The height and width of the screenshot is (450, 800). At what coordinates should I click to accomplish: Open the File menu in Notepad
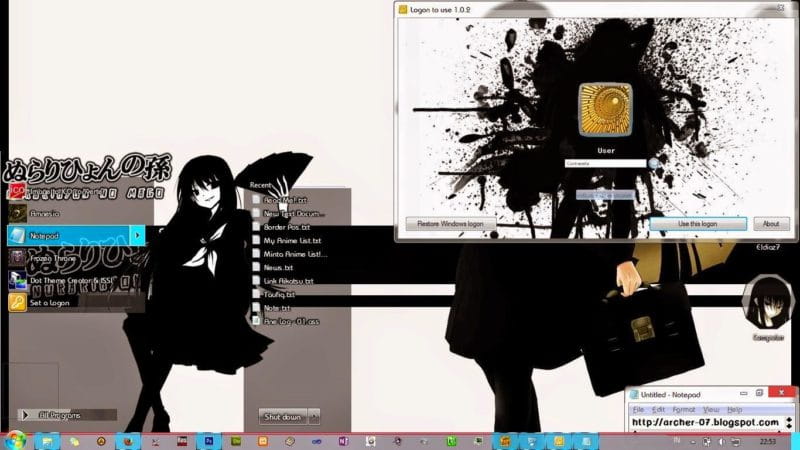pos(637,410)
